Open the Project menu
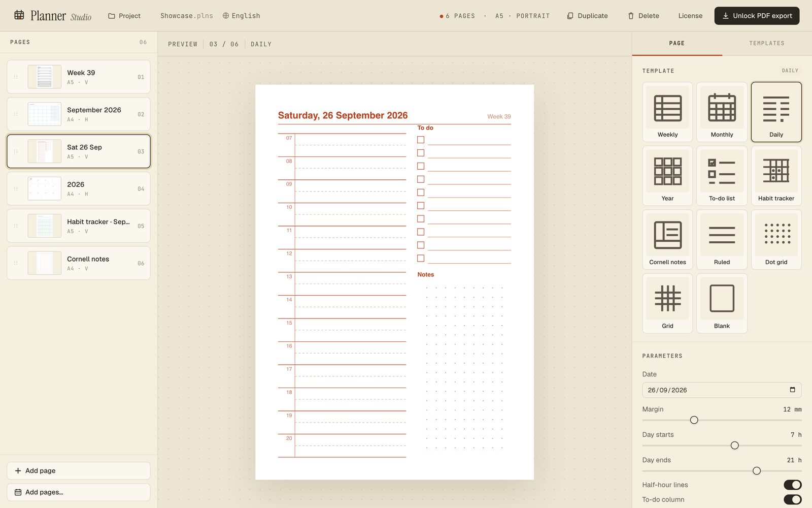The image size is (812, 508). pyautogui.click(x=124, y=16)
